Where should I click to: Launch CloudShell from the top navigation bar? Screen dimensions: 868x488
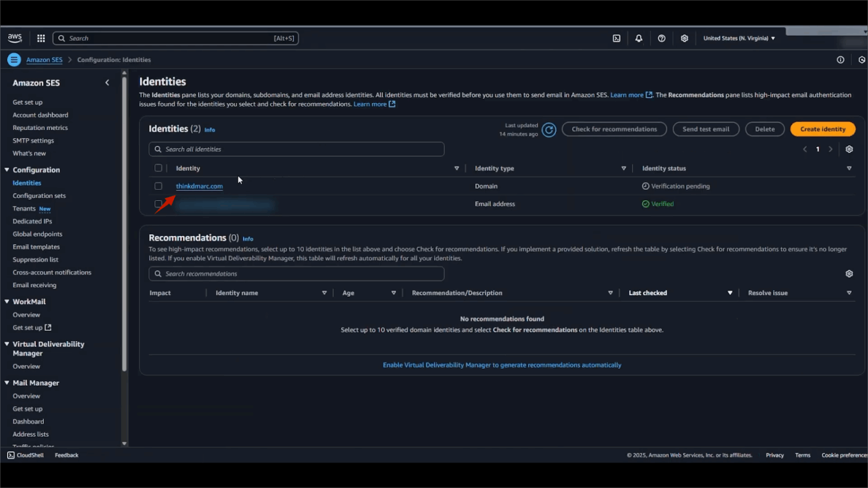pyautogui.click(x=617, y=38)
